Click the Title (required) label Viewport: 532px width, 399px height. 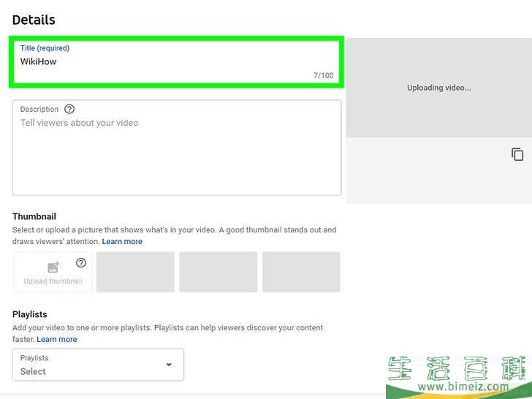click(x=45, y=48)
